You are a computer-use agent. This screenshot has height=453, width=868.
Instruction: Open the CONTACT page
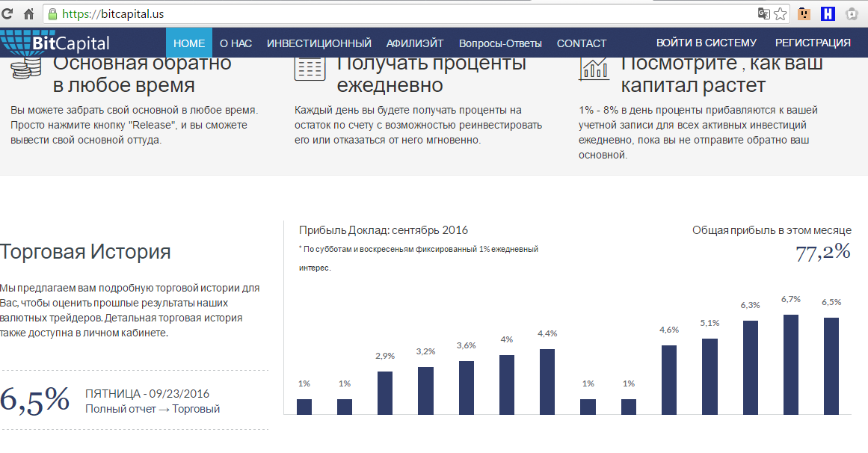pyautogui.click(x=582, y=43)
